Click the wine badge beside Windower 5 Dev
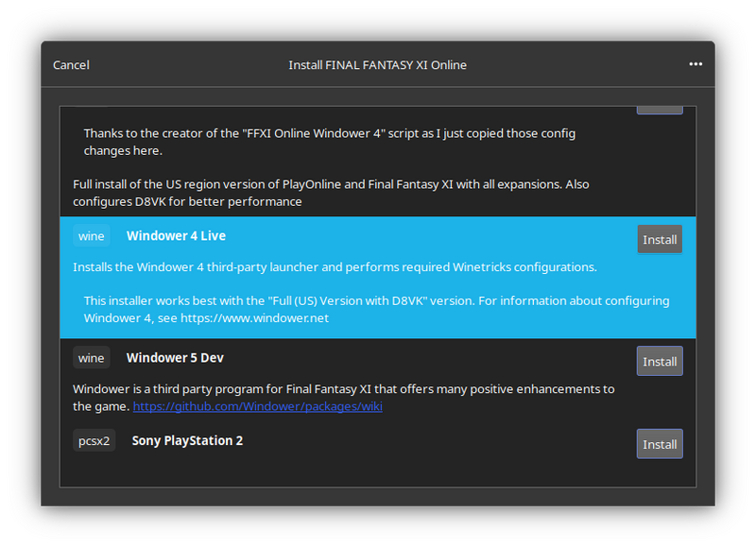 (91, 358)
